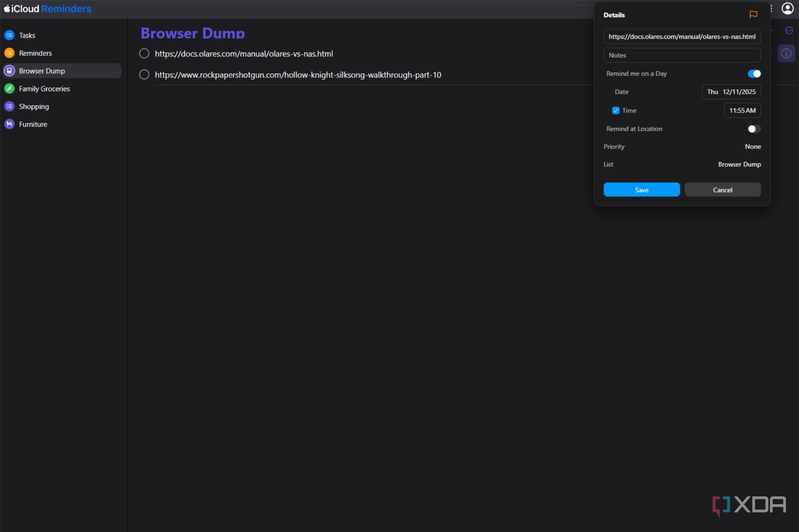The image size is (799, 532).
Task: Change Priority from None
Action: pos(753,147)
